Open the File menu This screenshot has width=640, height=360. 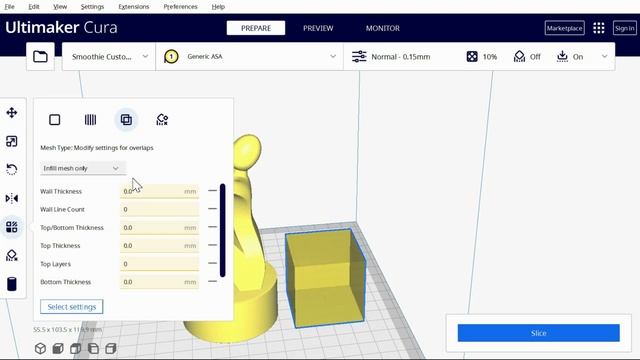tap(9, 7)
